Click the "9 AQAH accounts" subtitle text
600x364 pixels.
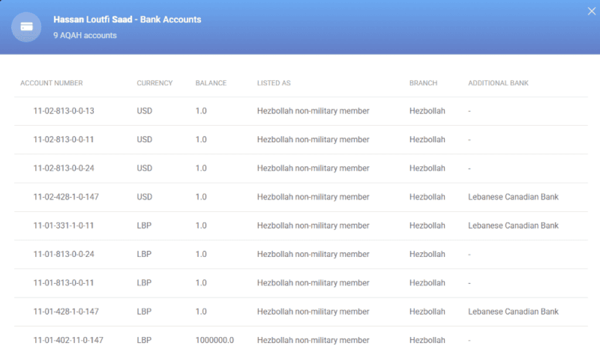[x=85, y=36]
